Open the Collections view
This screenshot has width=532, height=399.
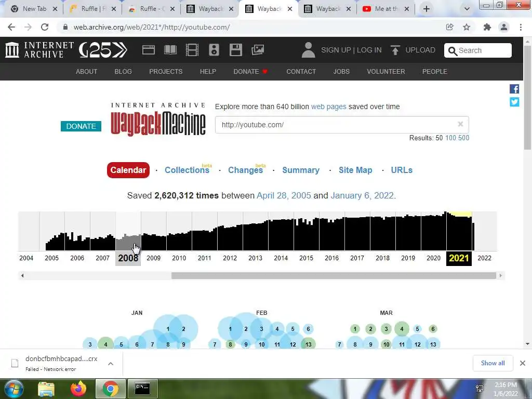tap(187, 170)
